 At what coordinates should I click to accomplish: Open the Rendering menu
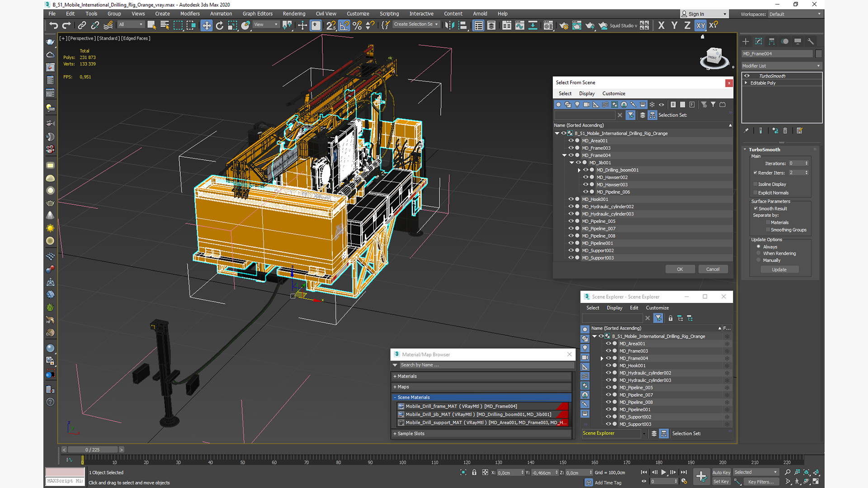[x=294, y=14]
